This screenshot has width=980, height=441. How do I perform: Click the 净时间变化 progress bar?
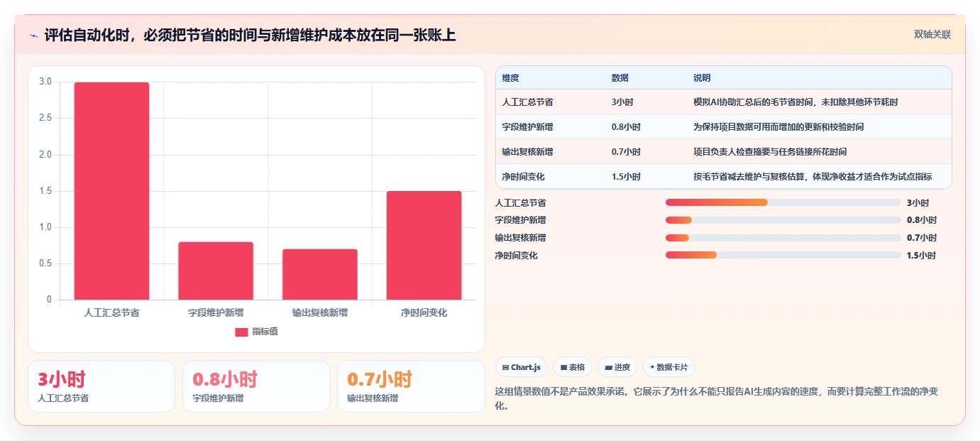coord(783,256)
